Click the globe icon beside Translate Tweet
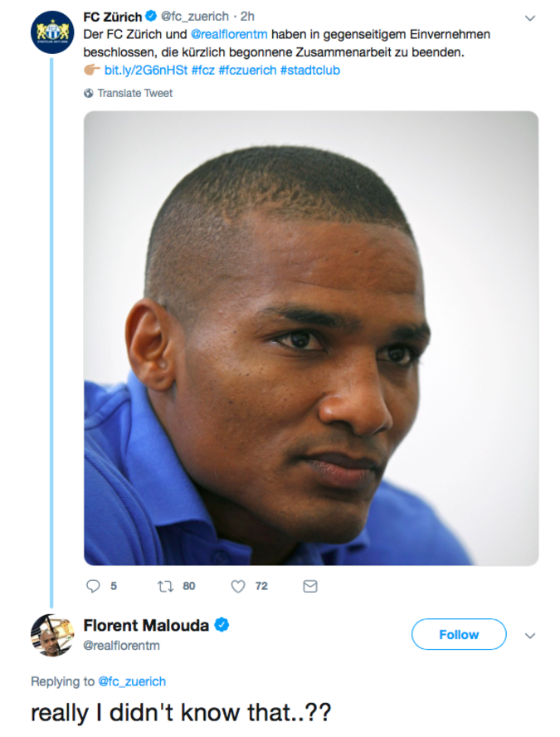Screen dimensions: 560x737 pos(88,93)
